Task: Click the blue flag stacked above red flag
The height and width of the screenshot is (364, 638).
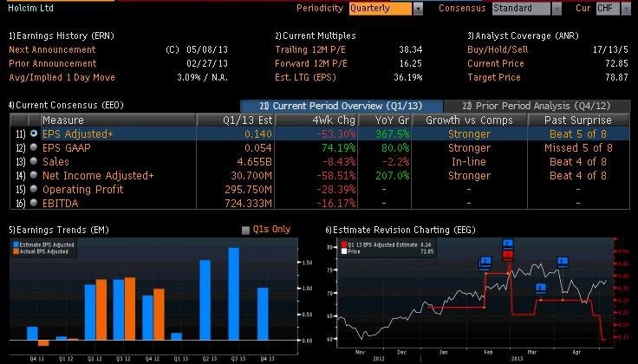Action: 508,244
